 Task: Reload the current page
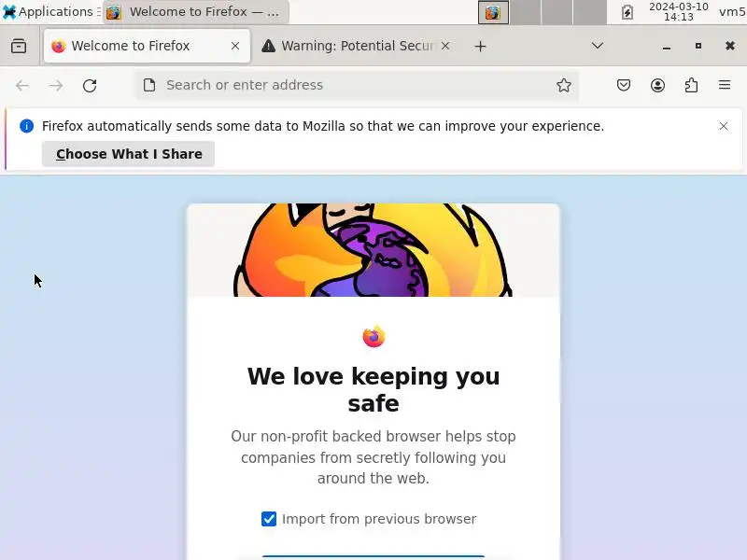[90, 86]
